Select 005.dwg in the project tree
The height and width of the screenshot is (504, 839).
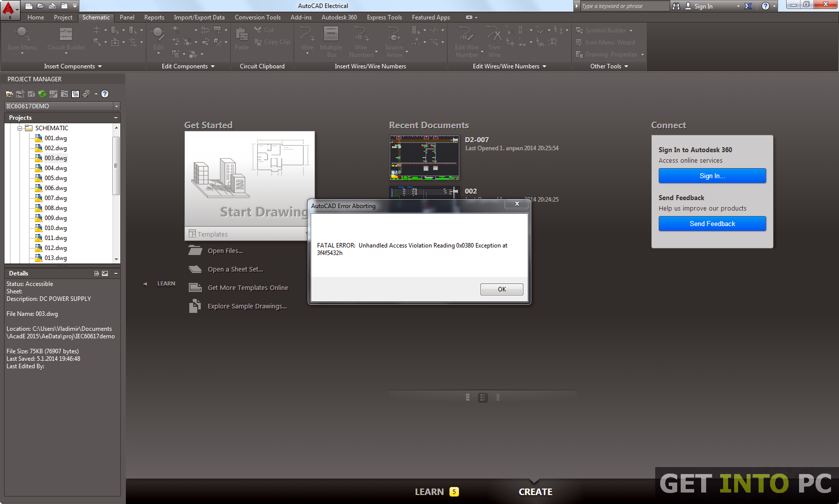point(55,178)
